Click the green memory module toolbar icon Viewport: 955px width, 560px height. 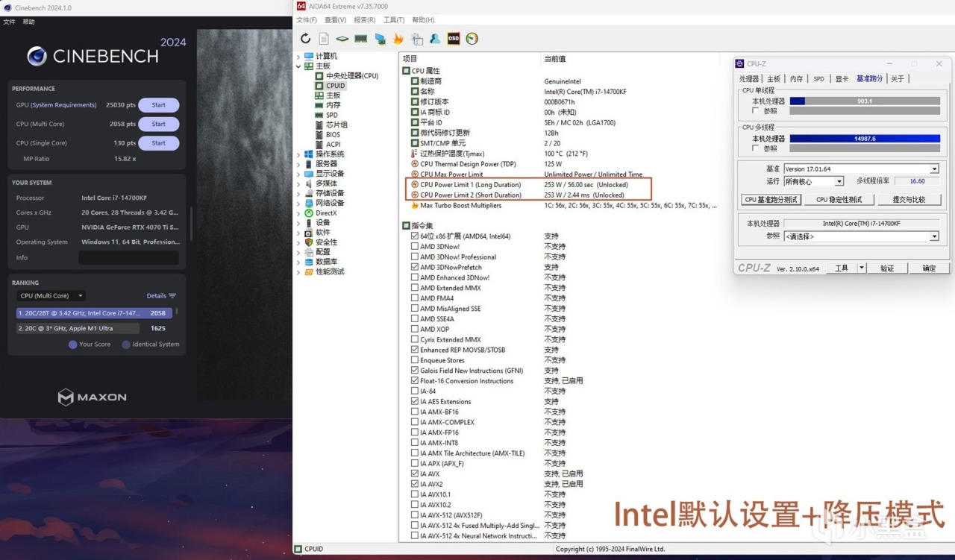[x=361, y=39]
